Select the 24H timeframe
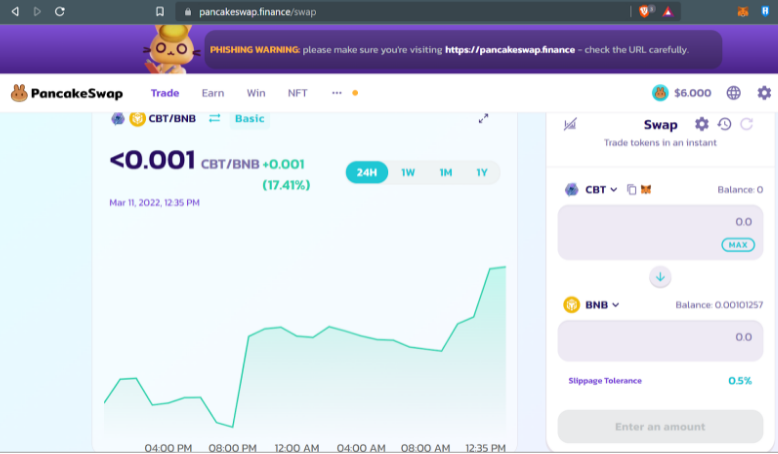778x454 pixels. tap(367, 172)
